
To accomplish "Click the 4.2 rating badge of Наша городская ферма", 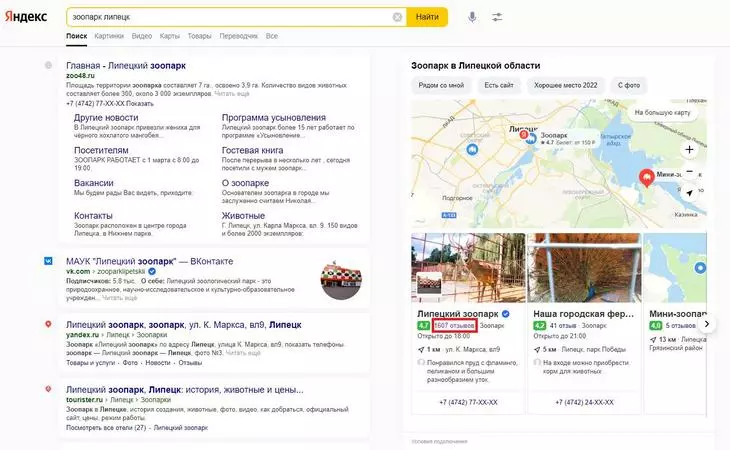I will [539, 326].
